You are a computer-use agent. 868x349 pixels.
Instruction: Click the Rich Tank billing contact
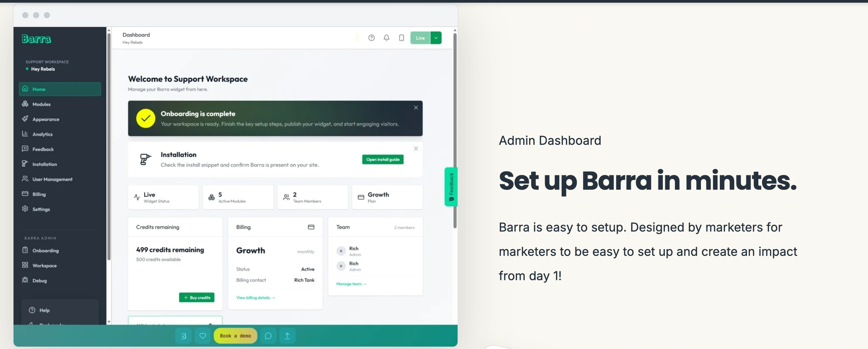304,280
